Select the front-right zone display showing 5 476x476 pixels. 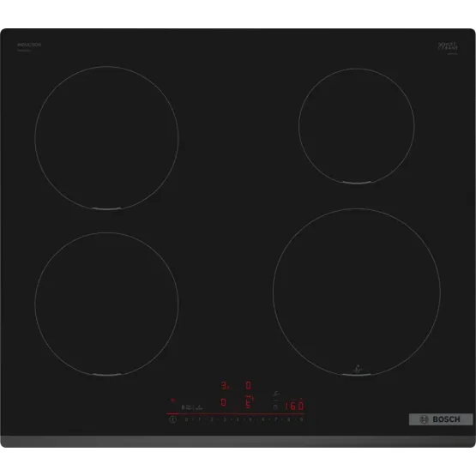click(x=249, y=402)
